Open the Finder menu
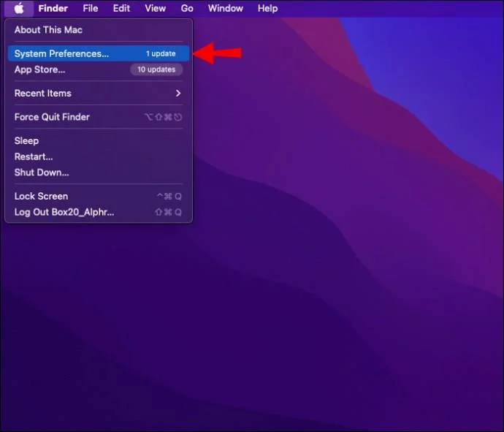504x432 pixels. click(x=53, y=8)
